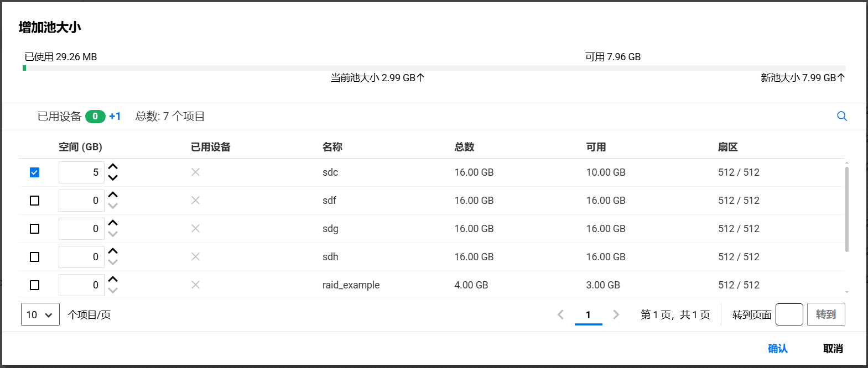Click the 总数 column header
Viewport: 868px width, 368px height.
(x=464, y=147)
